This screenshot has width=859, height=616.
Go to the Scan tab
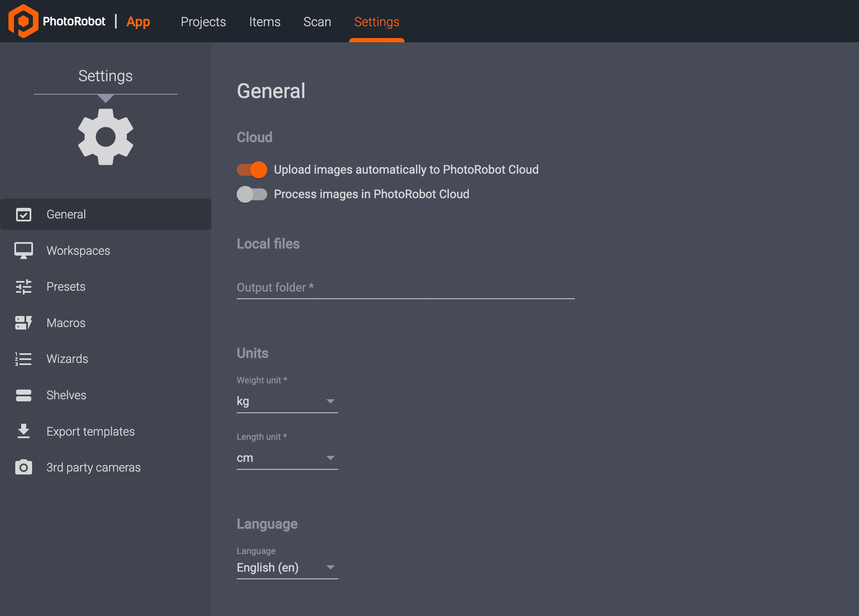pyautogui.click(x=317, y=22)
